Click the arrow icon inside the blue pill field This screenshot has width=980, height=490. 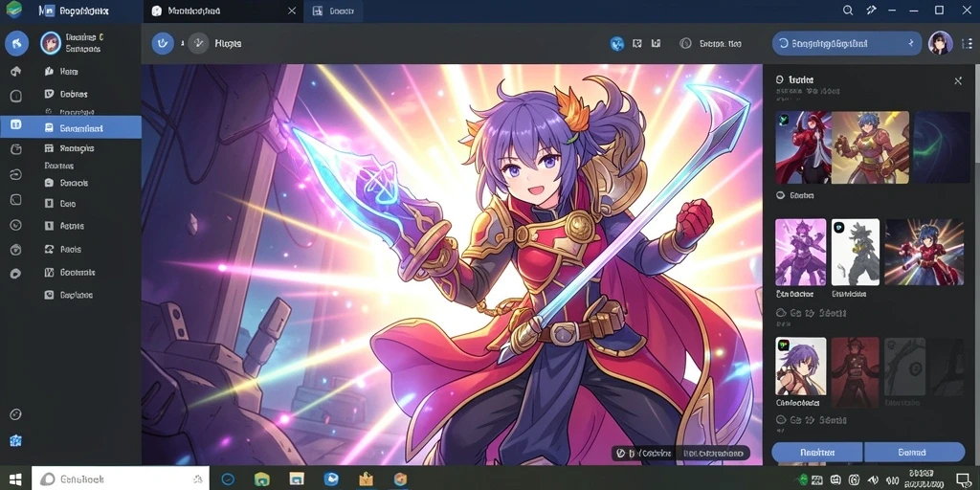911,43
